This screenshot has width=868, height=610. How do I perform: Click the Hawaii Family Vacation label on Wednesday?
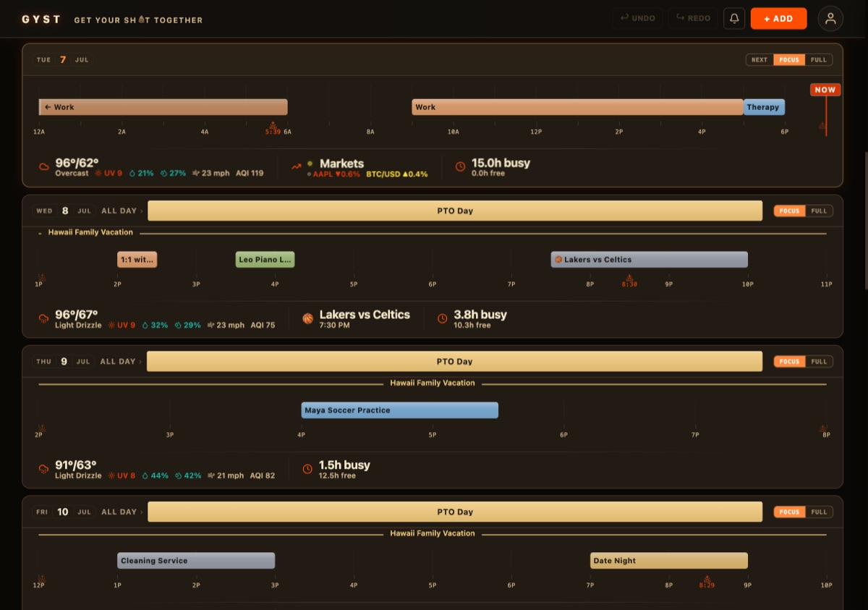click(90, 232)
